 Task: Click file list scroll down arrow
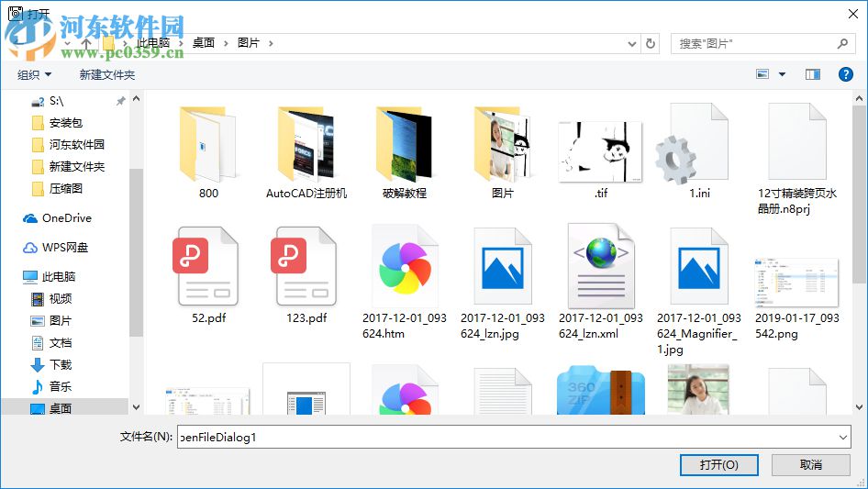859,407
